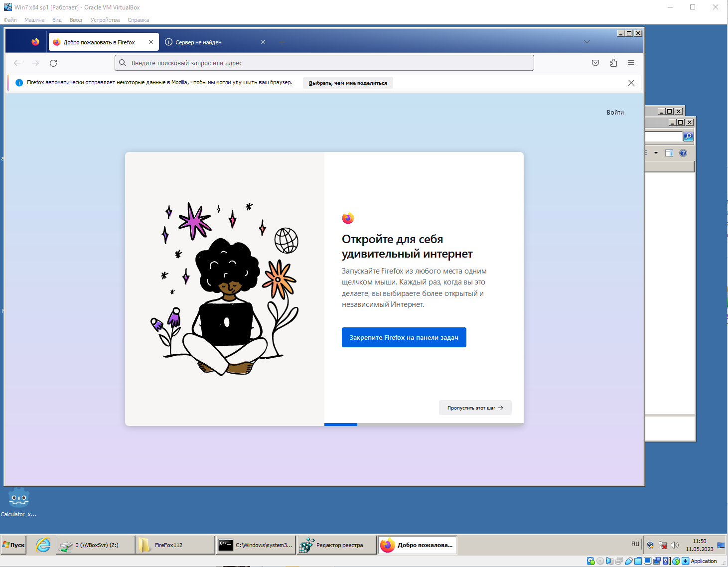This screenshot has height=567, width=728.
Task: Open the Calculator desktop icon
Action: (x=18, y=502)
